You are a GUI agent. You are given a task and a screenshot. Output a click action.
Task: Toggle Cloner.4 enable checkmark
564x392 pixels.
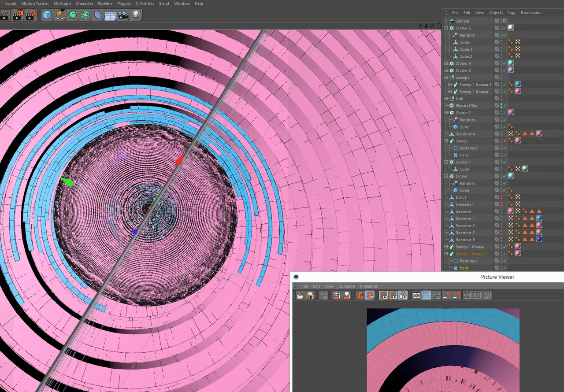click(x=505, y=63)
